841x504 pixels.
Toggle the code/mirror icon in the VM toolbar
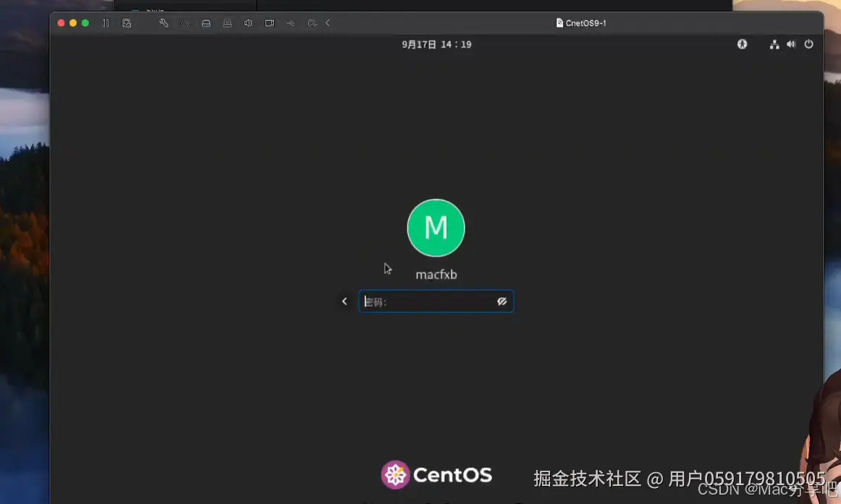(185, 22)
